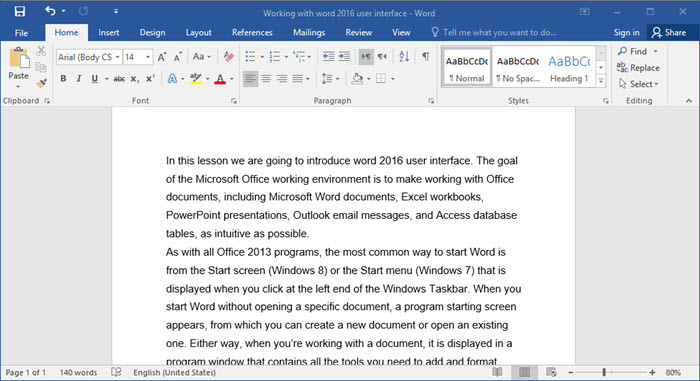
Task: Toggle Print Layout view in status bar
Action: [525, 372]
